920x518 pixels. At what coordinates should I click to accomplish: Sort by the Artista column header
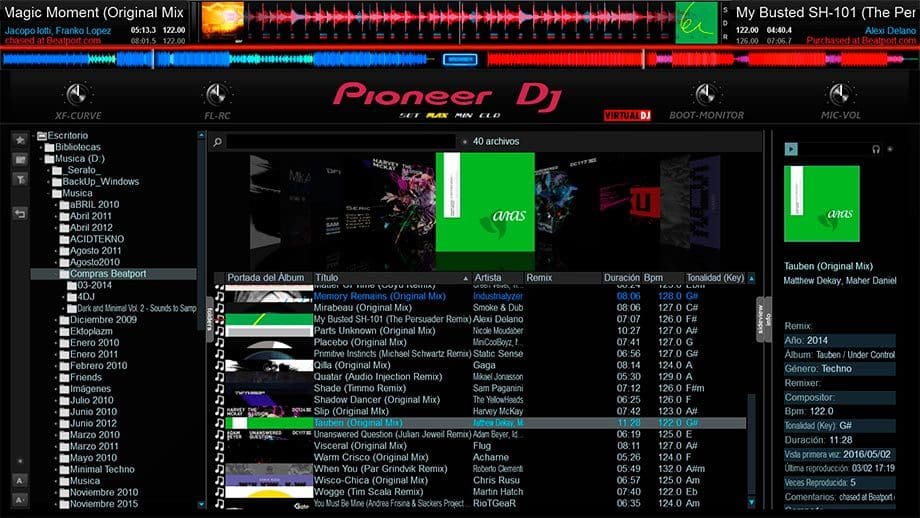498,277
